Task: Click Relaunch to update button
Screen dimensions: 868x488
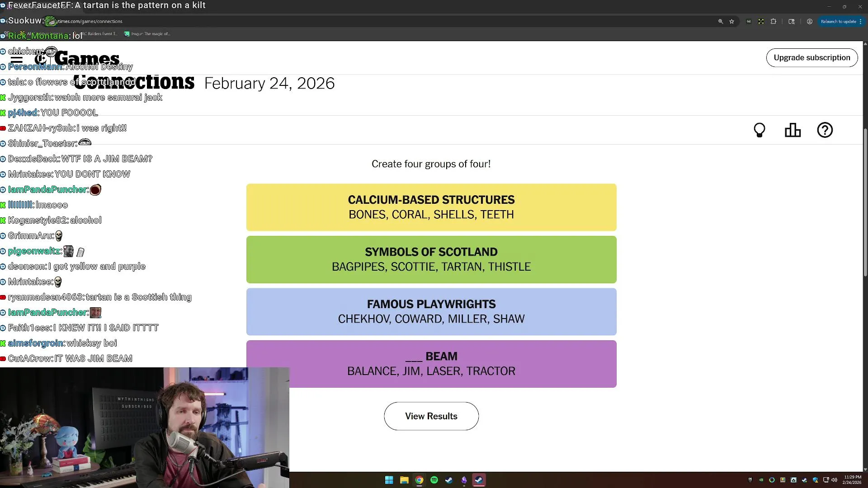Action: pyautogui.click(x=838, y=21)
